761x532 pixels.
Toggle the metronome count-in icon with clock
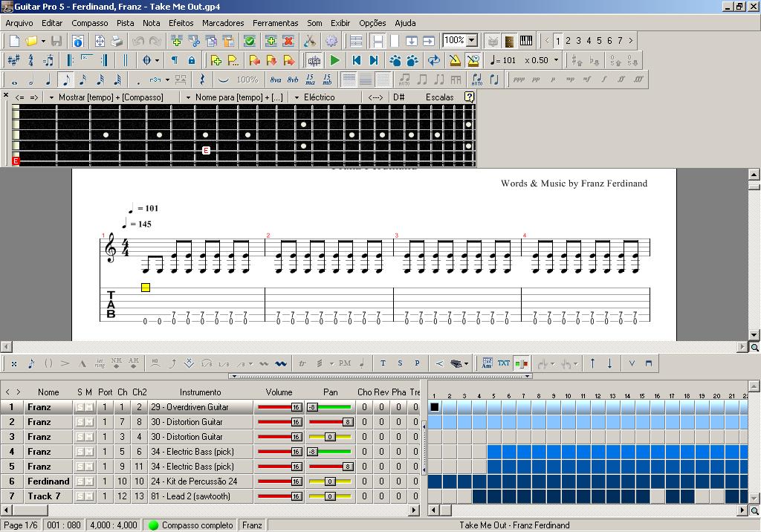coord(473,61)
